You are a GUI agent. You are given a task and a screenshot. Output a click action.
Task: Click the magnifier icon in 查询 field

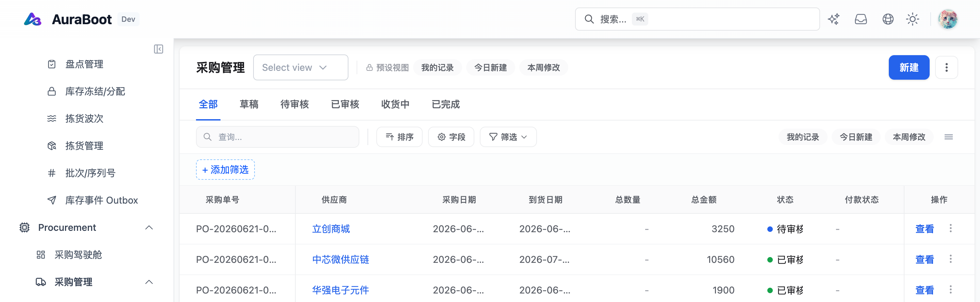click(x=207, y=137)
